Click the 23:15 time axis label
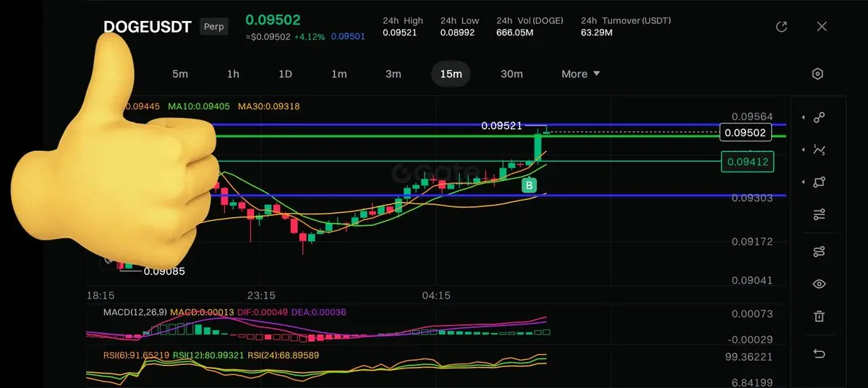 (261, 295)
